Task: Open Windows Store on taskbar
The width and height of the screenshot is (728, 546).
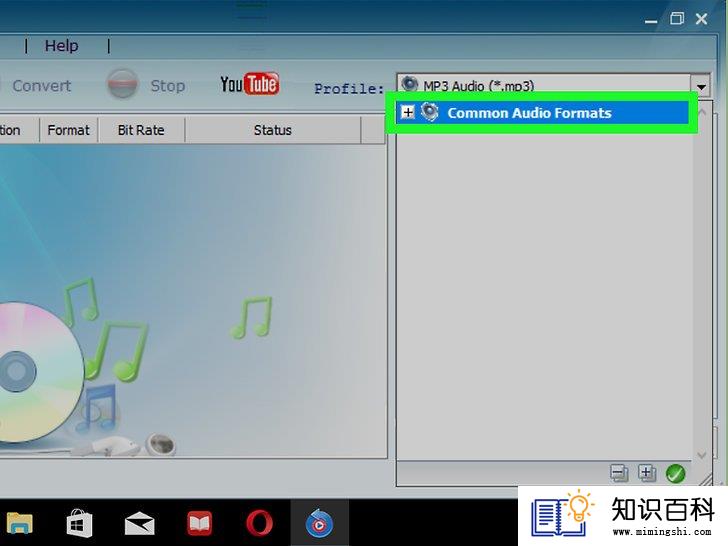Action: pos(79,523)
